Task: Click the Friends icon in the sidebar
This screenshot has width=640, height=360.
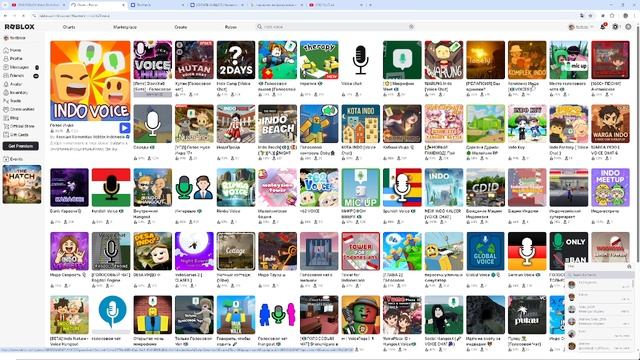Action: (x=6, y=76)
